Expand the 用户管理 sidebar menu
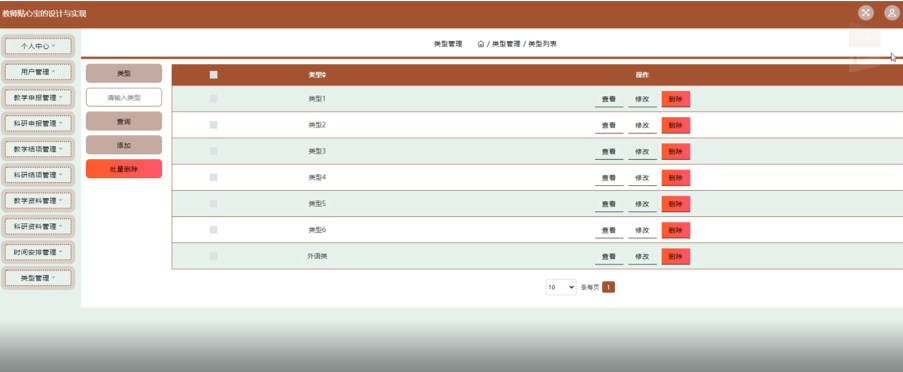This screenshot has width=903, height=372. [38, 72]
